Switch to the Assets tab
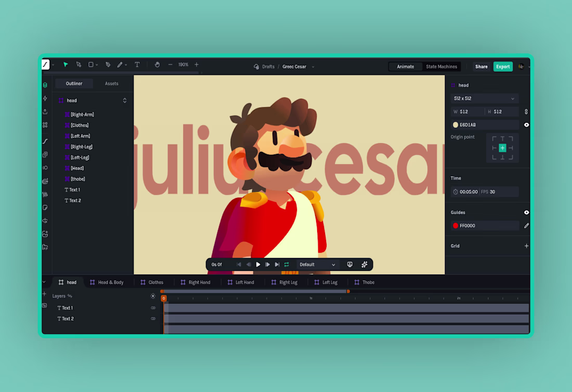This screenshot has width=572, height=392. [x=112, y=84]
